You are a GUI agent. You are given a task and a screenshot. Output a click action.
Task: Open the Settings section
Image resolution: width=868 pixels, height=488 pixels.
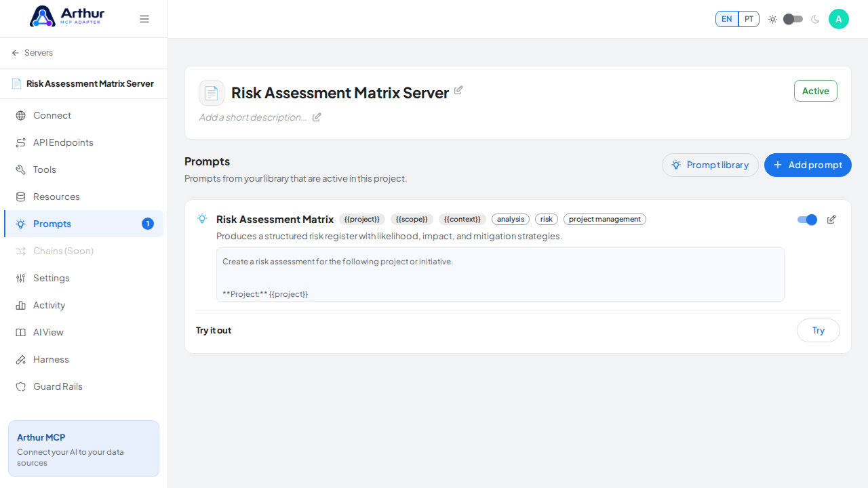click(83, 278)
